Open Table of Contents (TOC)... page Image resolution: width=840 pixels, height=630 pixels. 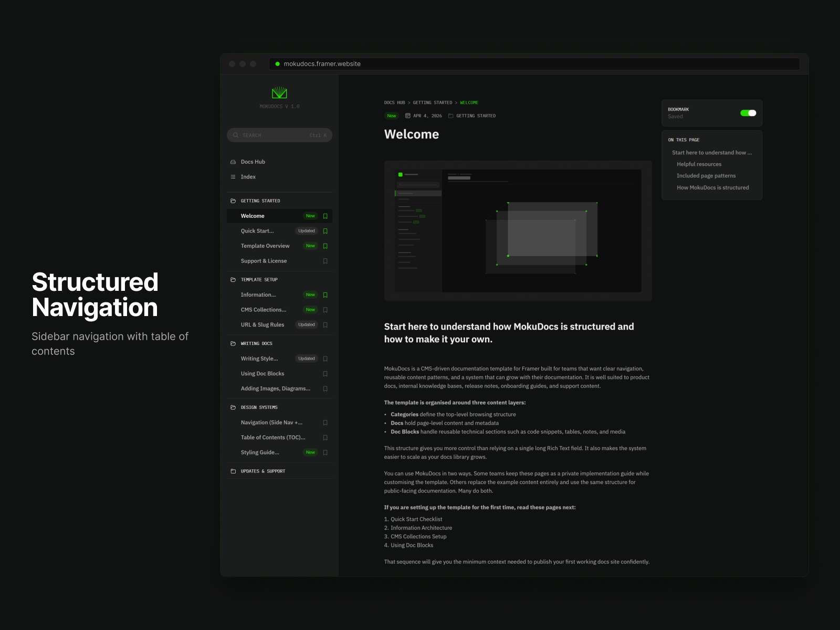pos(279,437)
